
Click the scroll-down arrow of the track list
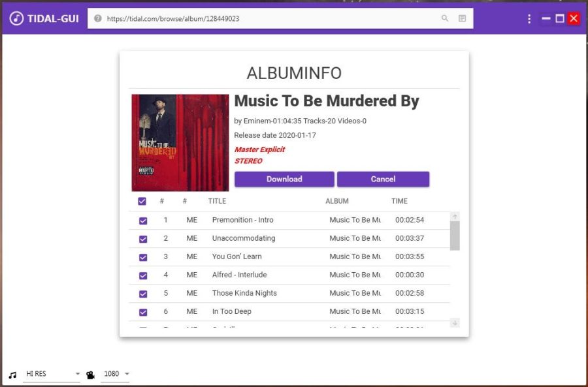(x=455, y=323)
